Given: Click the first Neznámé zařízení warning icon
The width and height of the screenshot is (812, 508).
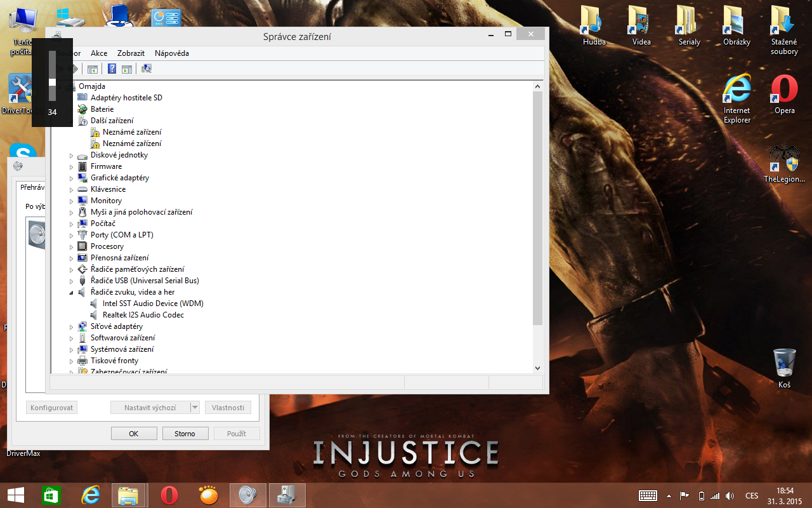Looking at the screenshot, I should tap(95, 132).
